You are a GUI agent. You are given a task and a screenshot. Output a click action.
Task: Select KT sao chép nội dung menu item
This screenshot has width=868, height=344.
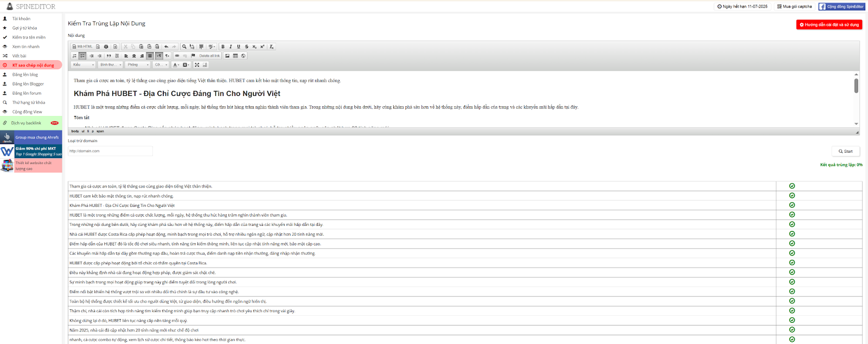(31, 65)
